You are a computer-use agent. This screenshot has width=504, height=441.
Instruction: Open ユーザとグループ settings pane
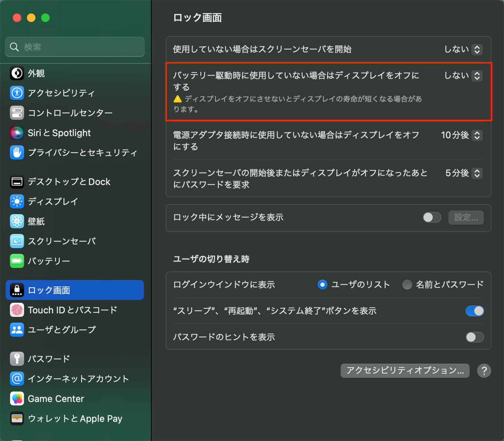point(75,330)
